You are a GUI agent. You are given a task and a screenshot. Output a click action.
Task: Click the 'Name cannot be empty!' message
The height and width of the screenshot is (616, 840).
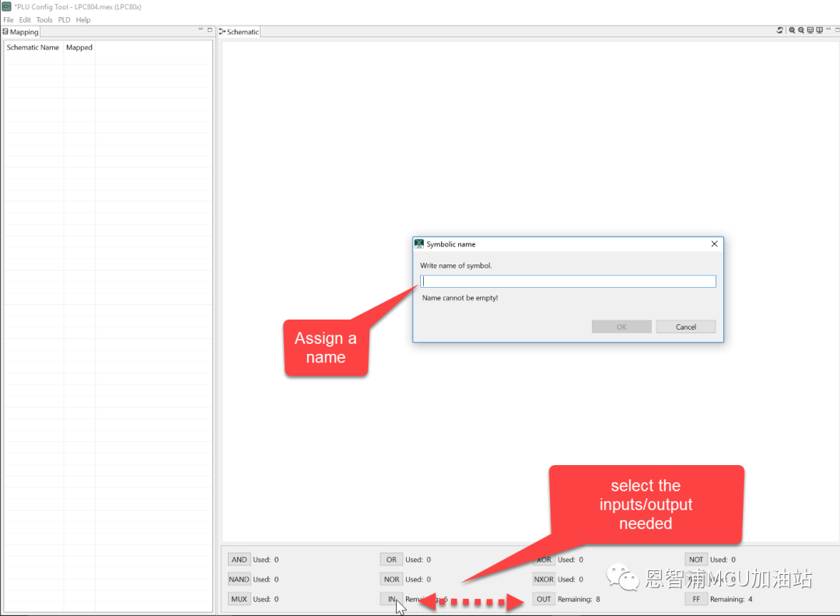(460, 298)
